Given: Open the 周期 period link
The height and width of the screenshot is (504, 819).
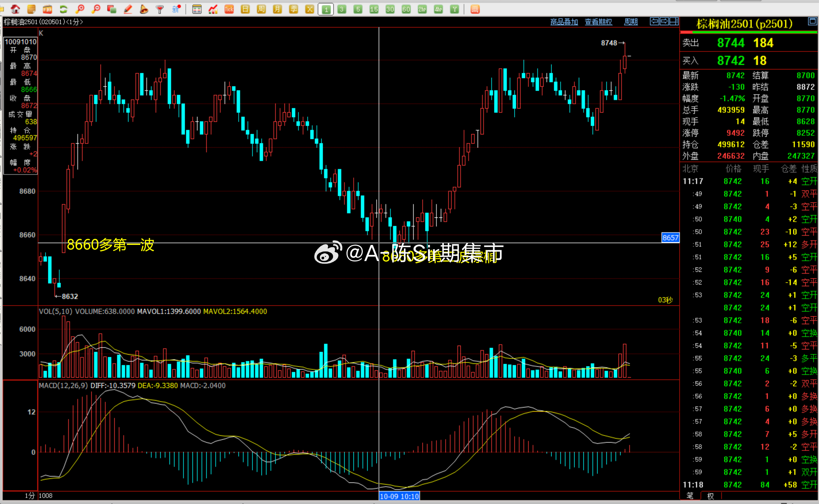Looking at the screenshot, I should pos(631,22).
